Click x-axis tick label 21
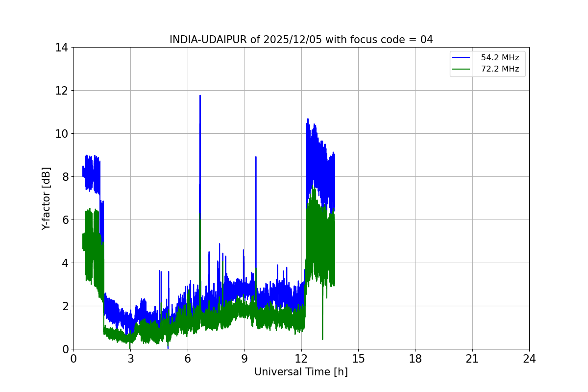This screenshot has height=392, width=588. point(472,359)
